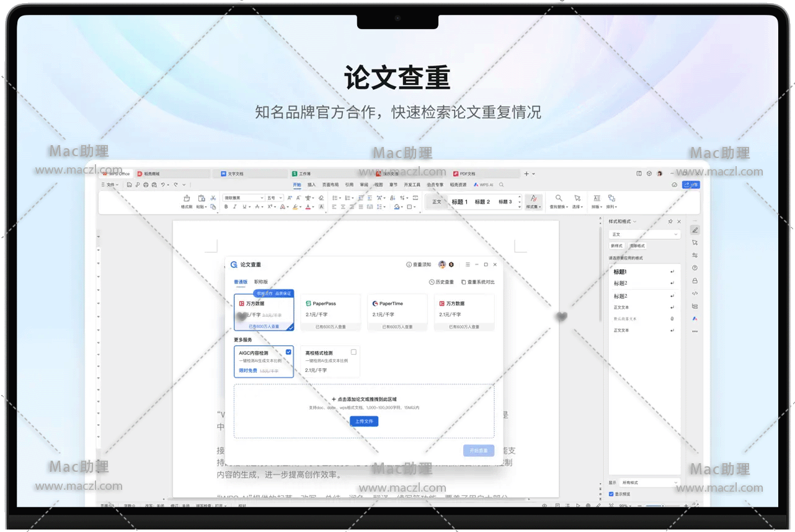Open the dropdown arrow next to new-tab plus

pyautogui.click(x=533, y=174)
